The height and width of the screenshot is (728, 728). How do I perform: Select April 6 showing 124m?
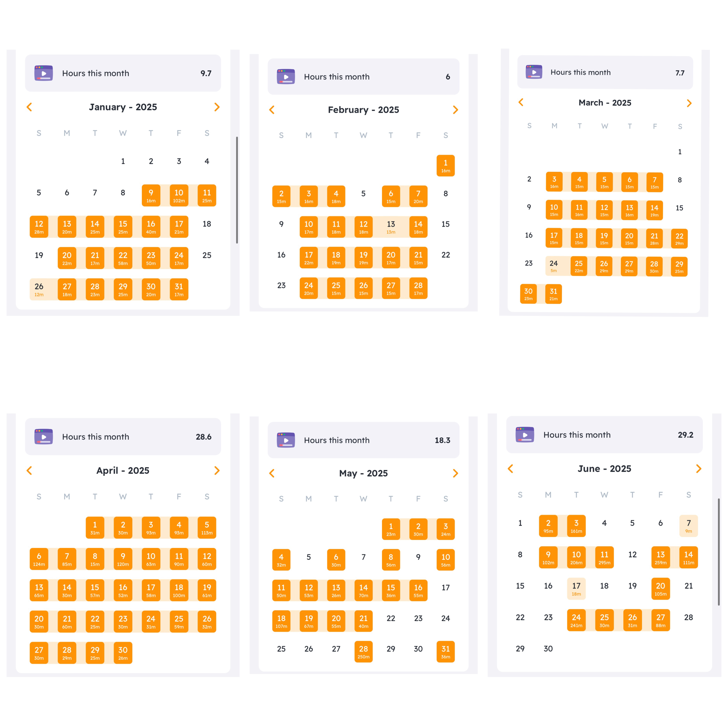[x=39, y=559]
